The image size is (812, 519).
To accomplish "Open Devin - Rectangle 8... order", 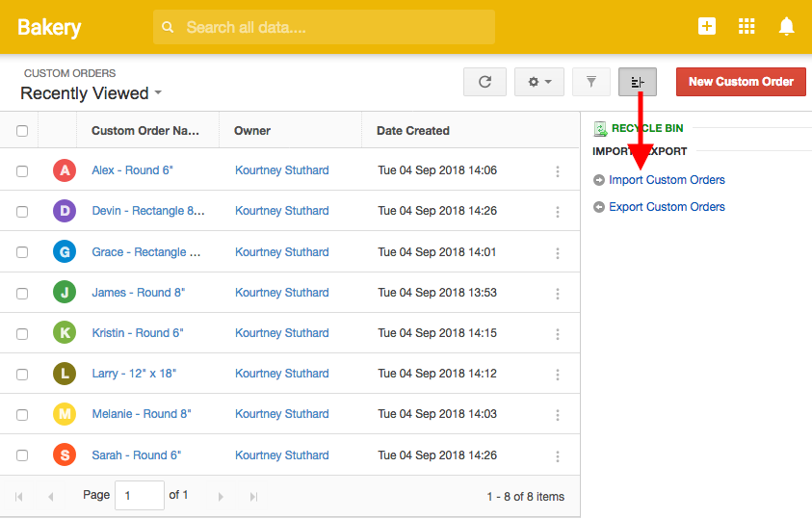I will [x=148, y=211].
